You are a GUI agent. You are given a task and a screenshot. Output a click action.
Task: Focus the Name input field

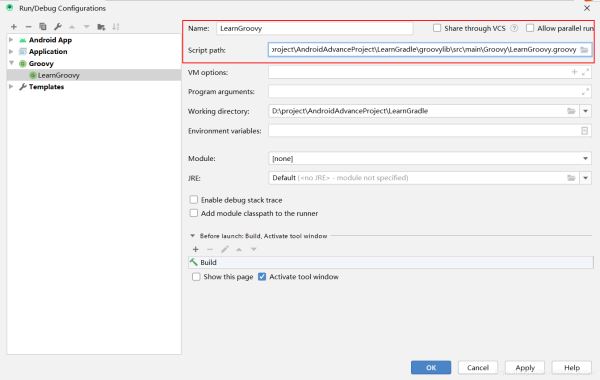click(315, 28)
